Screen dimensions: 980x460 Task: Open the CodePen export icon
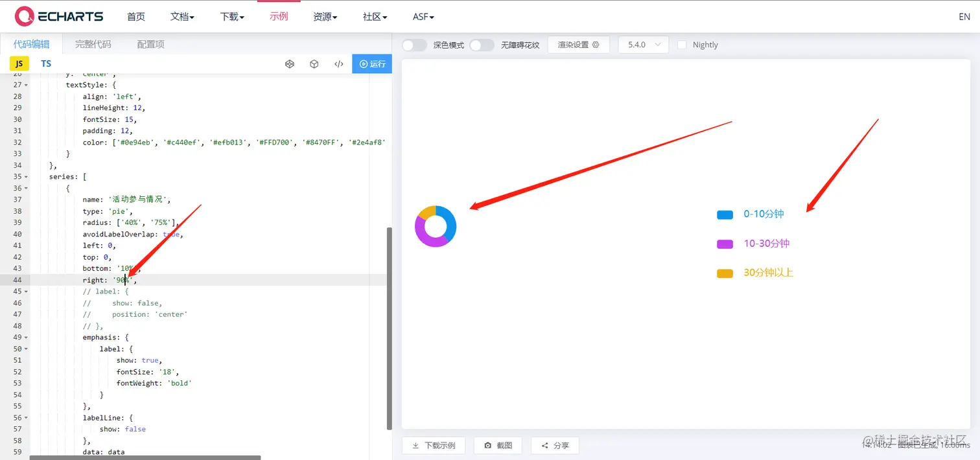click(290, 63)
